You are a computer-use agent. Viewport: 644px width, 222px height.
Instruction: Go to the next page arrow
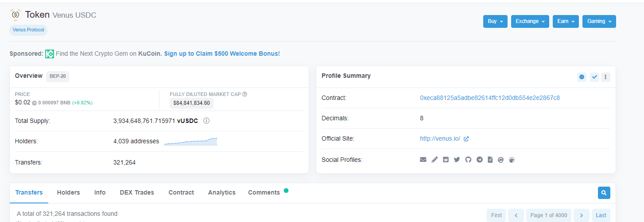pos(582,215)
